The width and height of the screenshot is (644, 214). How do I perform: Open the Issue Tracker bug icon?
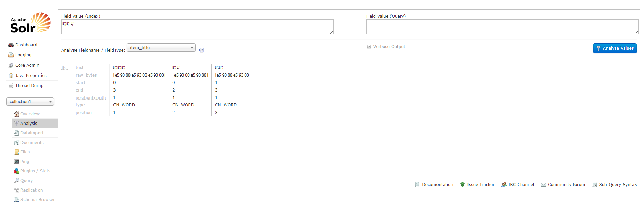point(462,185)
